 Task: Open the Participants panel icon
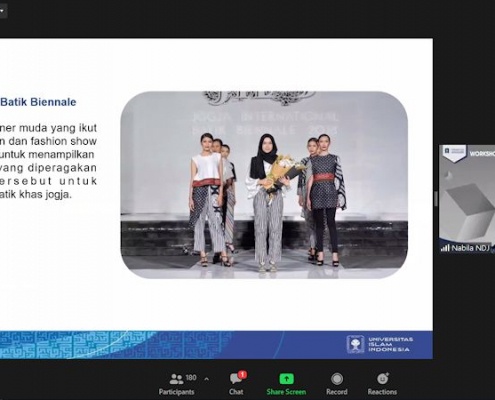[x=176, y=379]
